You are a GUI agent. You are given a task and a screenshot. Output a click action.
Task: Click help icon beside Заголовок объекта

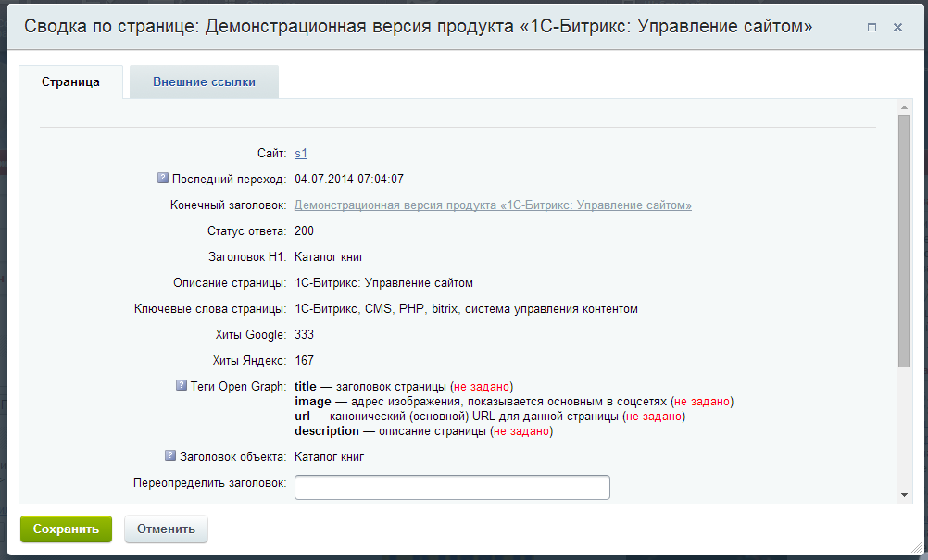170,456
